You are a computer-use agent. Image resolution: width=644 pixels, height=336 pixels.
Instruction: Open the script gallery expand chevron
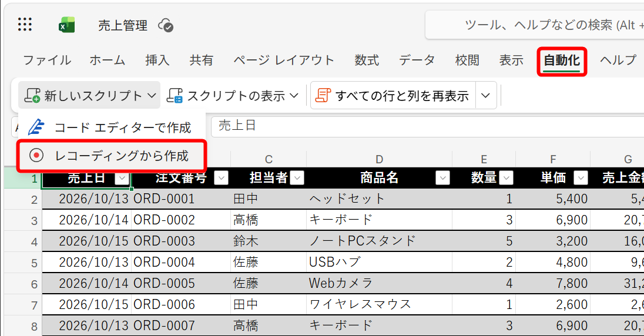pyautogui.click(x=486, y=95)
